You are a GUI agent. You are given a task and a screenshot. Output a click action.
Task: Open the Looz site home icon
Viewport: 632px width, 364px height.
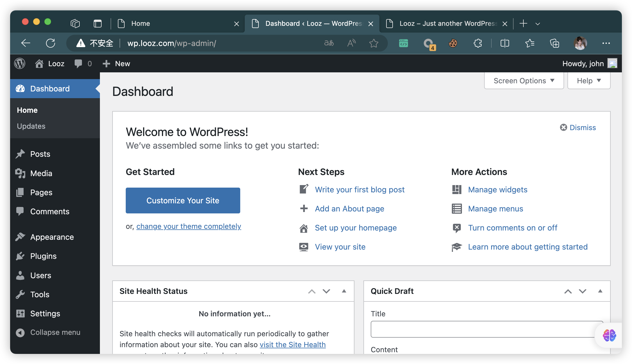(39, 64)
